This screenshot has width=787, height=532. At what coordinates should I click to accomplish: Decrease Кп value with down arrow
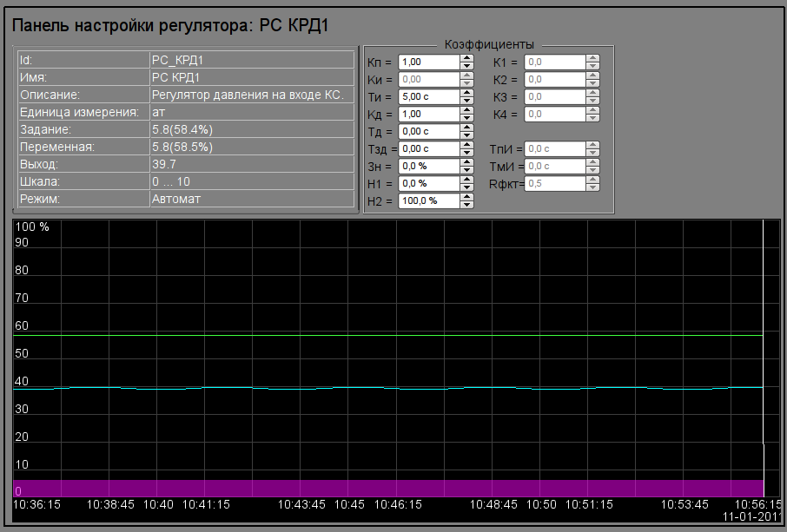(x=466, y=66)
